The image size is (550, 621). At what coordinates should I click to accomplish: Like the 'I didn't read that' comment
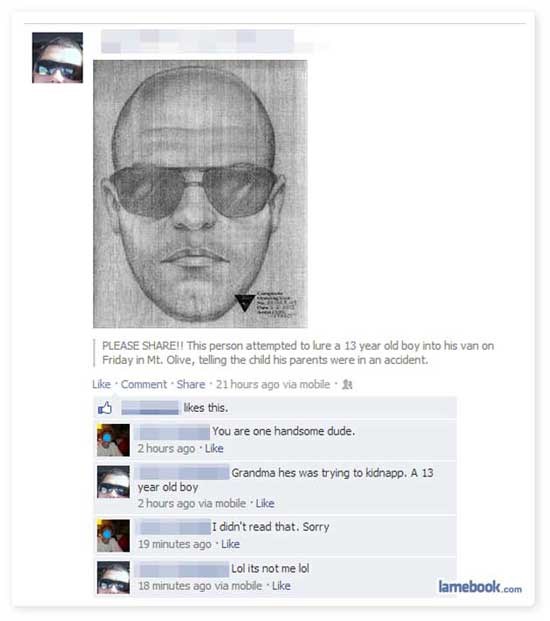click(230, 544)
